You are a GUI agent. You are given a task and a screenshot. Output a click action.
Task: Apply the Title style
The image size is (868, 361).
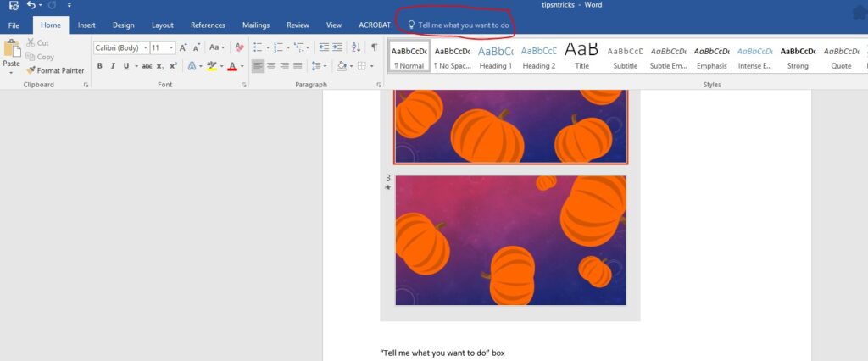(581, 56)
